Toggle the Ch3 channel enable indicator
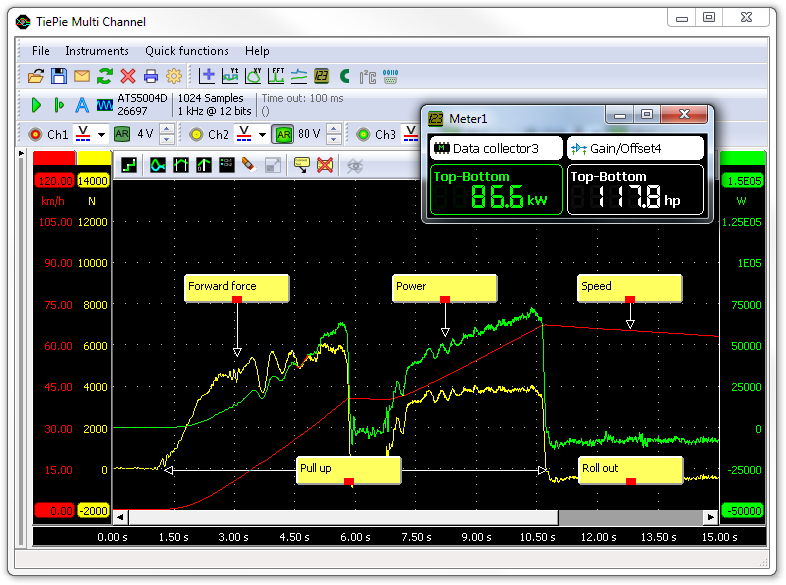This screenshot has height=585, width=786. [x=363, y=134]
